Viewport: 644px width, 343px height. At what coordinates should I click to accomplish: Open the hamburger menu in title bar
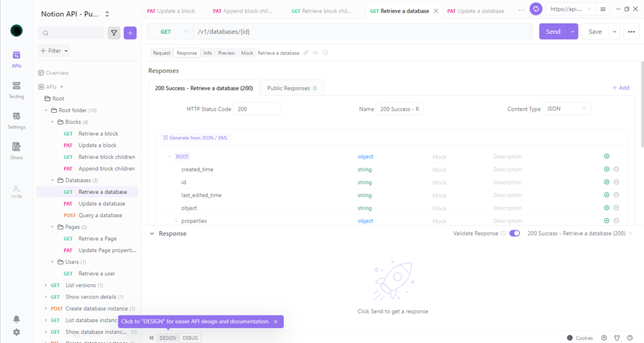(x=602, y=9)
